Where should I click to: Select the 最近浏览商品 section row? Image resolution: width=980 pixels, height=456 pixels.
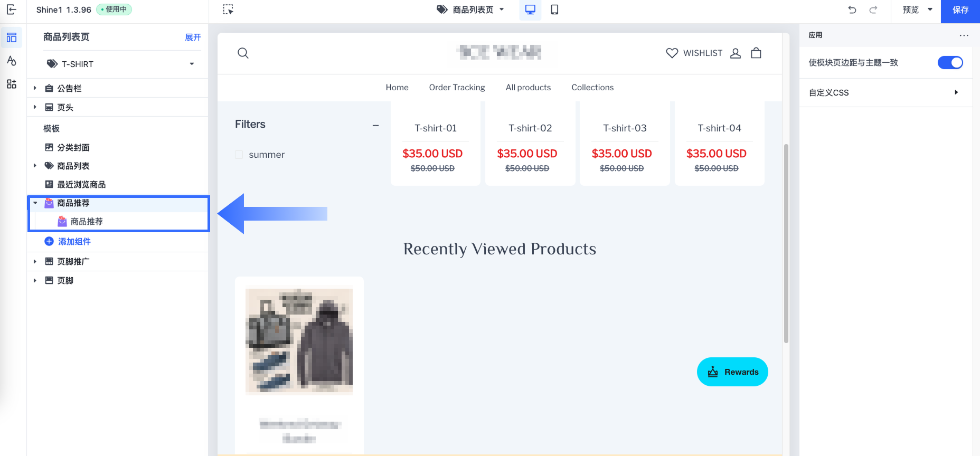118,184
